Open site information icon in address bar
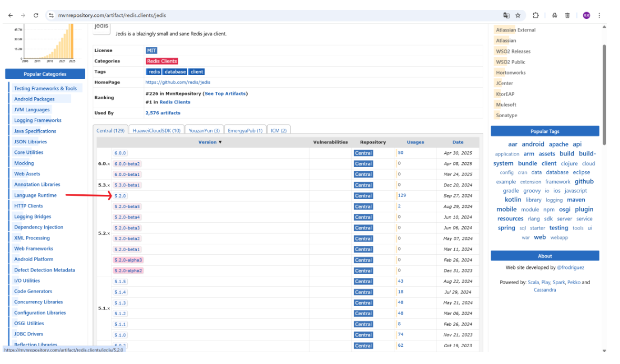The width and height of the screenshot is (620, 364). (51, 15)
